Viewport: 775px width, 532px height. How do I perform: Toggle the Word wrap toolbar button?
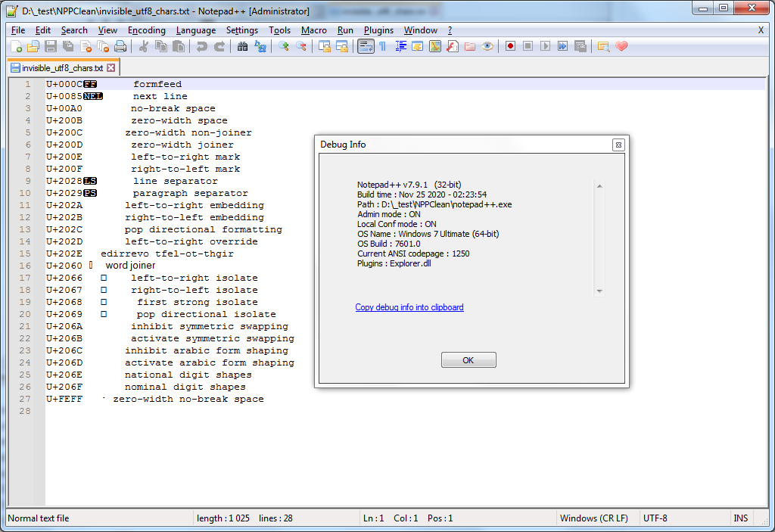click(x=366, y=46)
